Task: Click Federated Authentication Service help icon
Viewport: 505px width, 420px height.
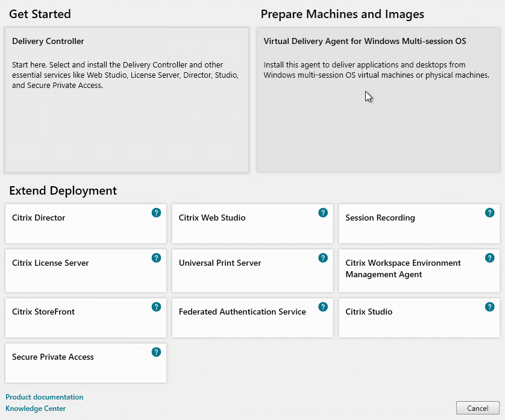Action: pyautogui.click(x=323, y=307)
